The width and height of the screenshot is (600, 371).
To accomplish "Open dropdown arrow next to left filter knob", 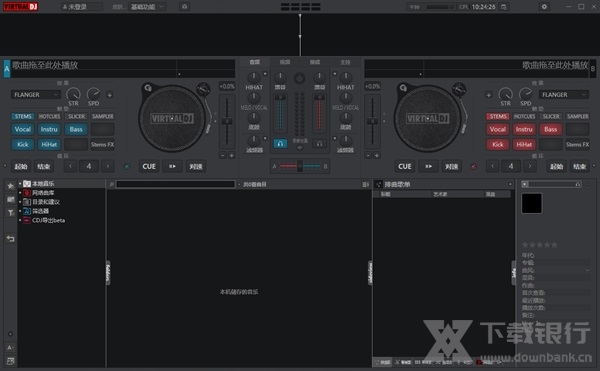I will (x=265, y=138).
